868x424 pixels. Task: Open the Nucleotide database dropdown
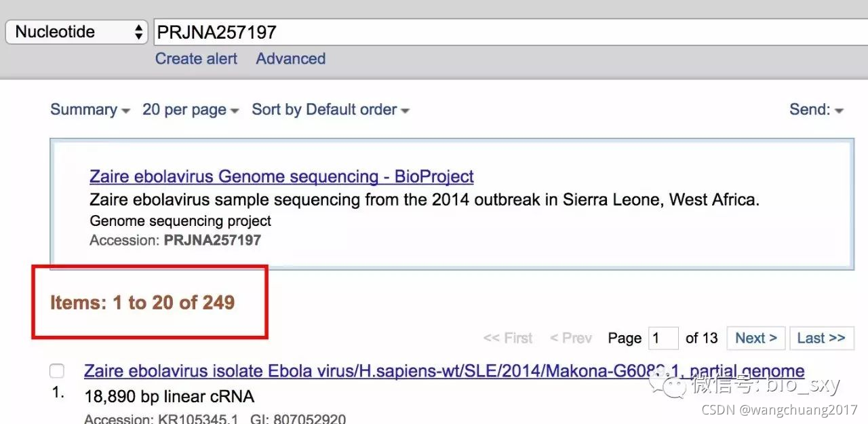pyautogui.click(x=76, y=32)
